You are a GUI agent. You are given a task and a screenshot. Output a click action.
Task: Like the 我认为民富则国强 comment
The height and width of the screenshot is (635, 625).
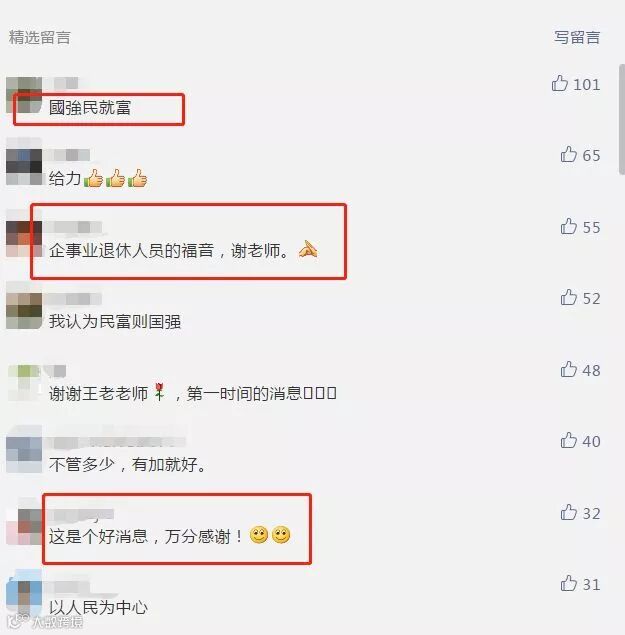[x=569, y=298]
